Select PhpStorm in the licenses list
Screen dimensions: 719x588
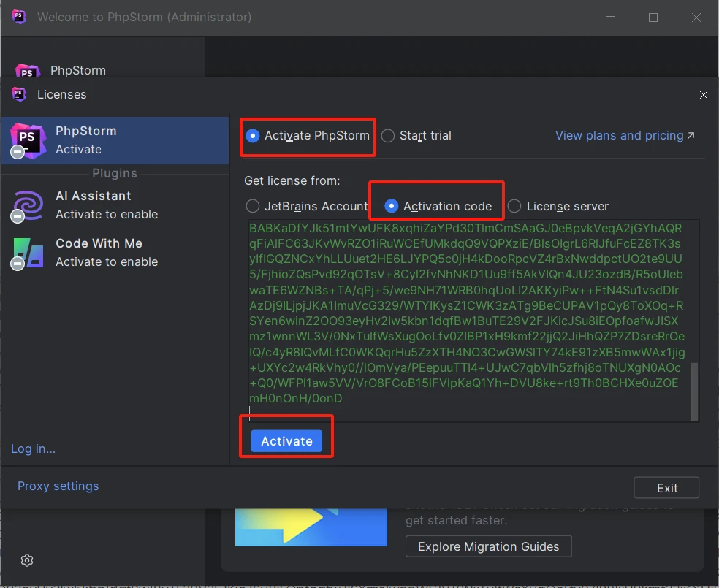[x=115, y=140]
